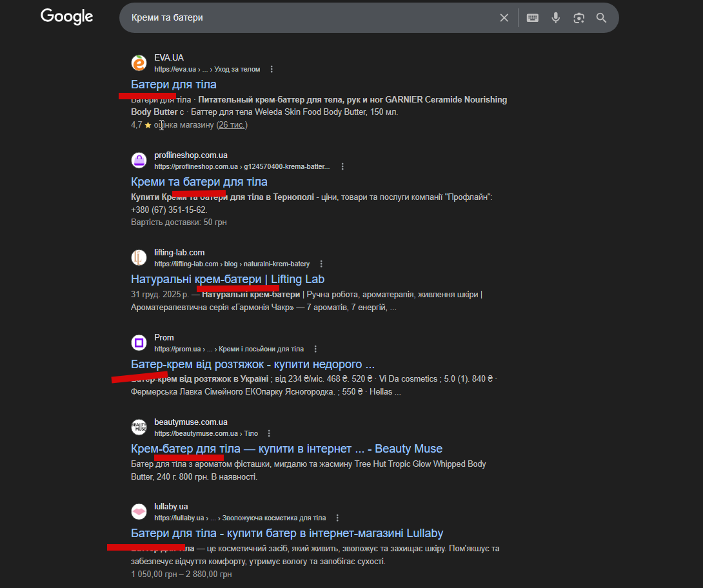Open three-dot menu for beautymuse result

point(268,433)
